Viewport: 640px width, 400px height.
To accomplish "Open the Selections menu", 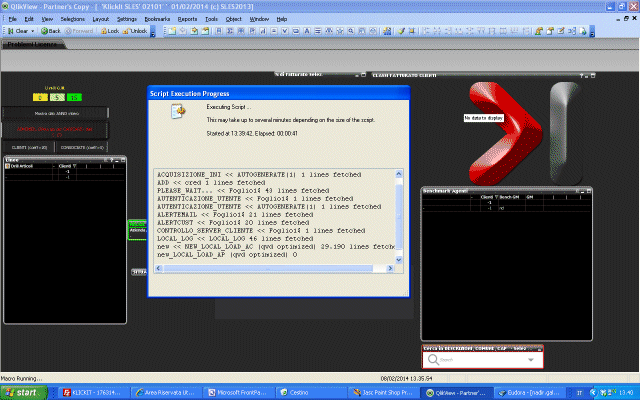I will pos(73,19).
